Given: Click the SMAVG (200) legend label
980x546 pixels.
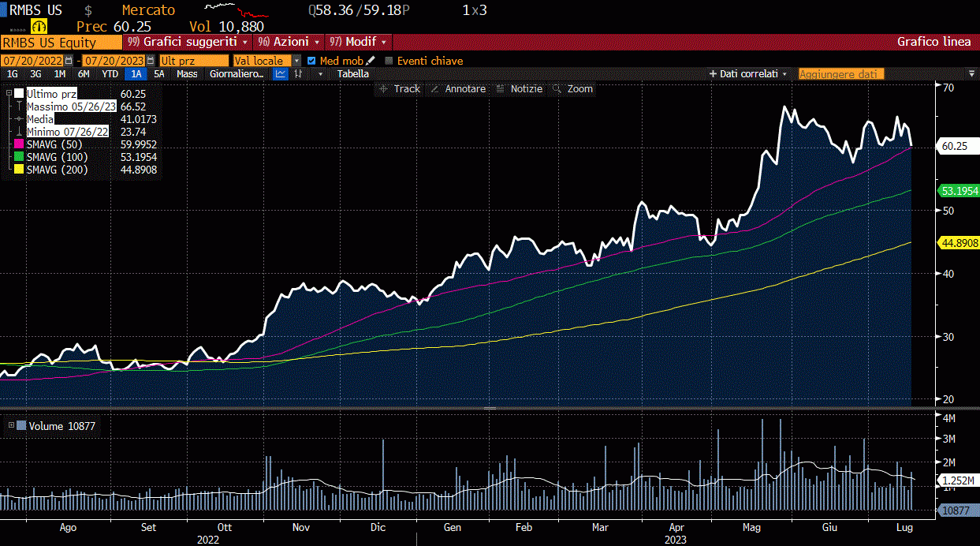Looking at the screenshot, I should click(x=57, y=170).
